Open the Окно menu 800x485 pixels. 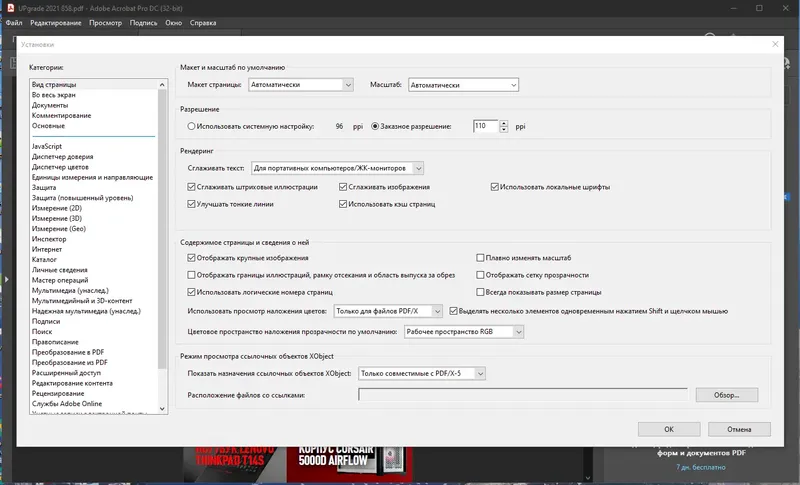point(173,22)
